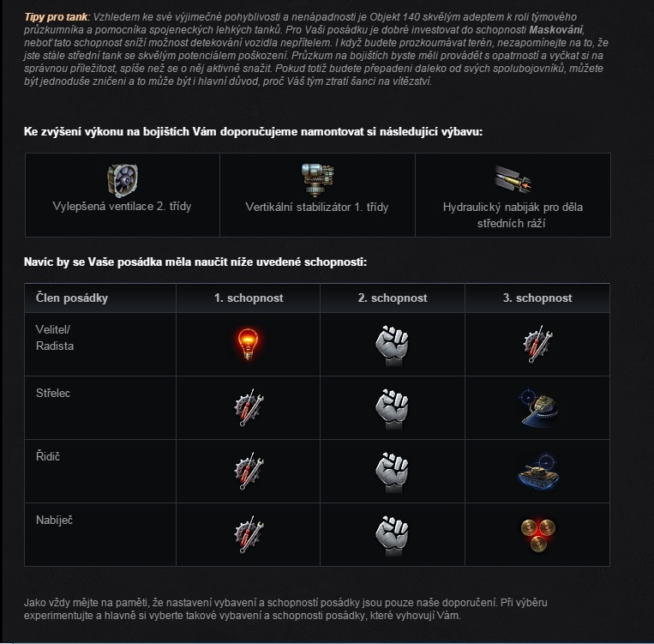Click the '1. schopnost' column header
This screenshot has width=654, height=644.
[249, 298]
